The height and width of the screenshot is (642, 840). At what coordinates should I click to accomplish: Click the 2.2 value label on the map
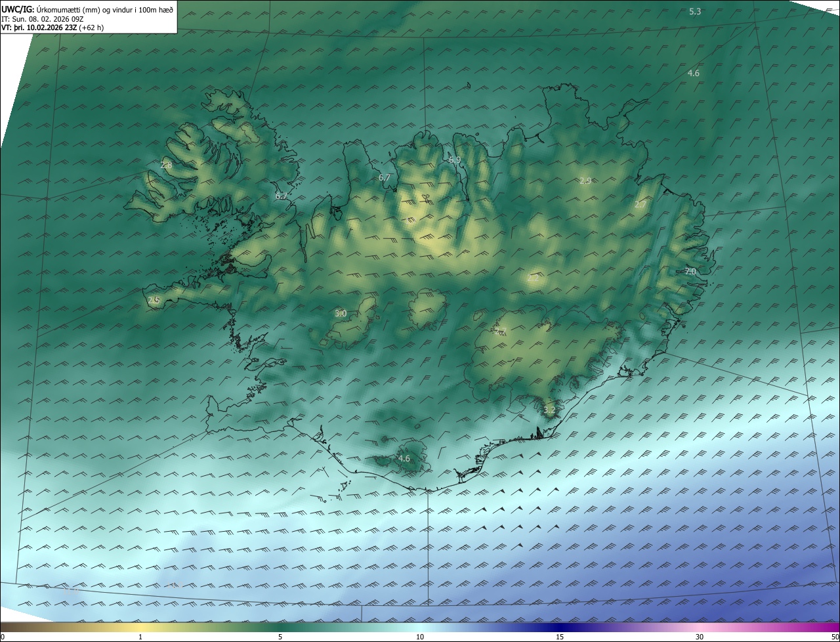click(x=533, y=278)
